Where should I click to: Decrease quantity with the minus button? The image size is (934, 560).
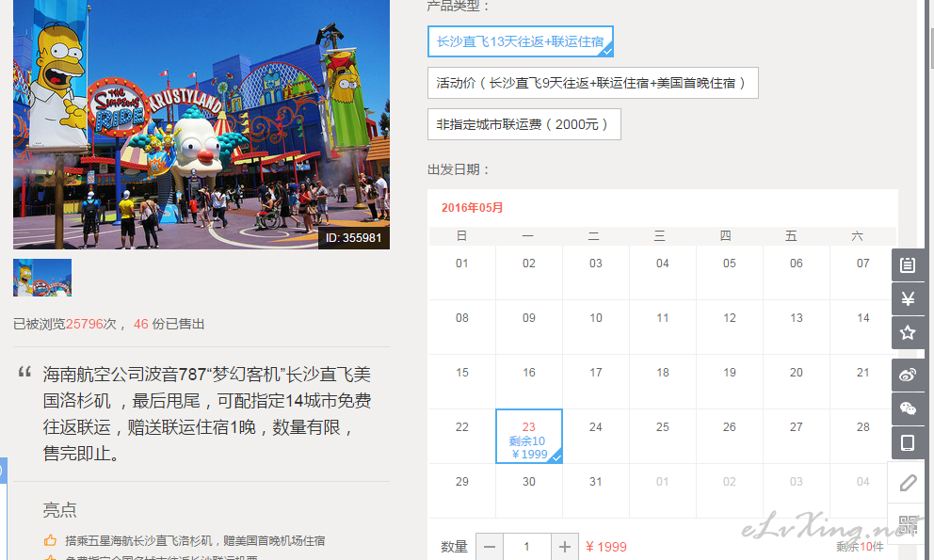(490, 547)
